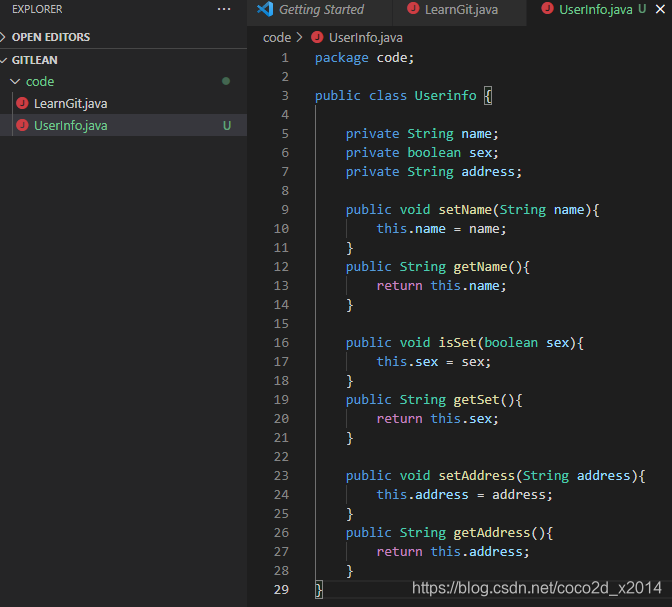Click 'return this.sex;' statement
This screenshot has height=607, width=672.
(x=438, y=419)
